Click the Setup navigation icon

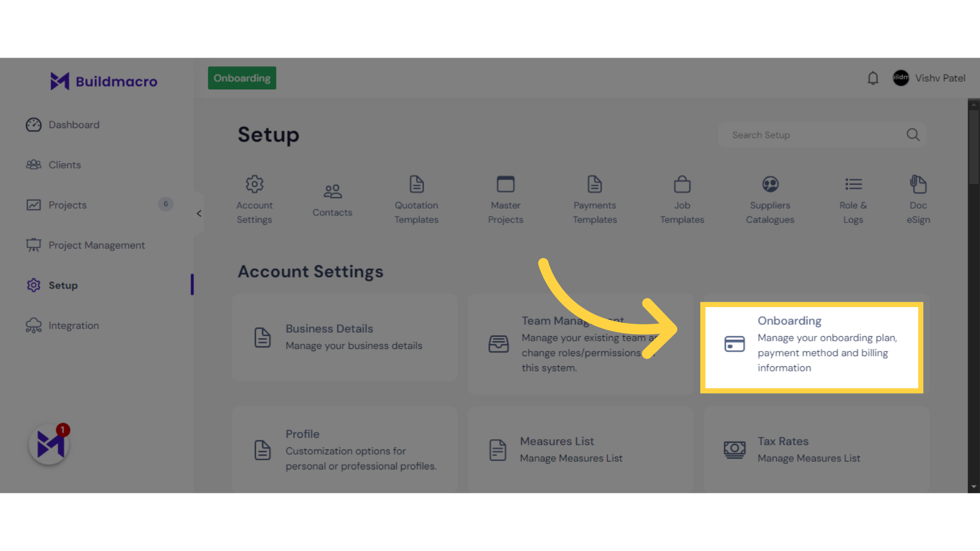33,285
